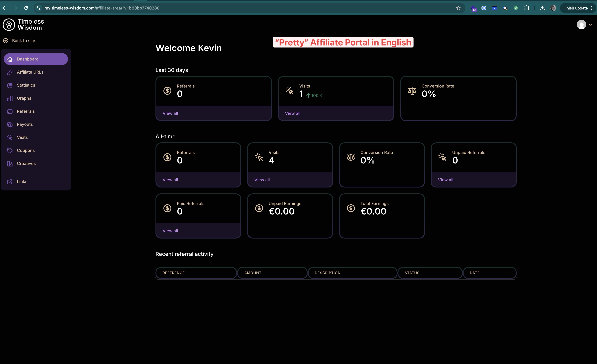
Task: Click the Timeless Wisdom logo
Action: (23, 24)
